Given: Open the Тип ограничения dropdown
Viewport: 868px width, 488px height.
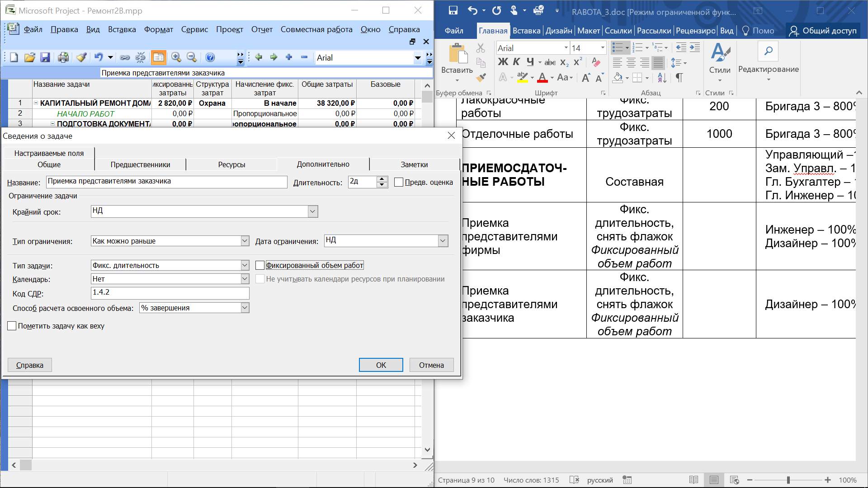Looking at the screenshot, I should (x=245, y=241).
